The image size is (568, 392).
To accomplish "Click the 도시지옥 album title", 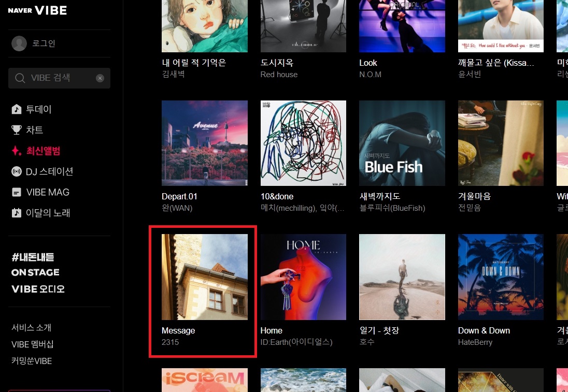I will tap(277, 63).
